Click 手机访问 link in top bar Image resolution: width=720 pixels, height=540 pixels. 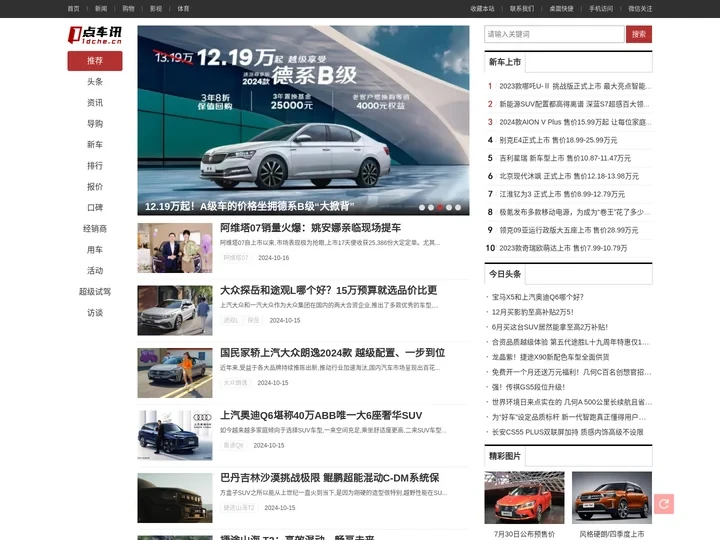(601, 9)
